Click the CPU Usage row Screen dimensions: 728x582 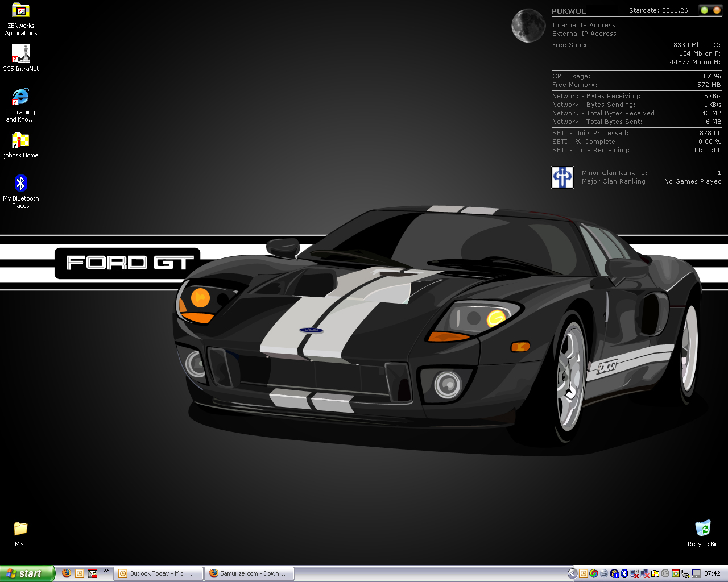coord(636,76)
